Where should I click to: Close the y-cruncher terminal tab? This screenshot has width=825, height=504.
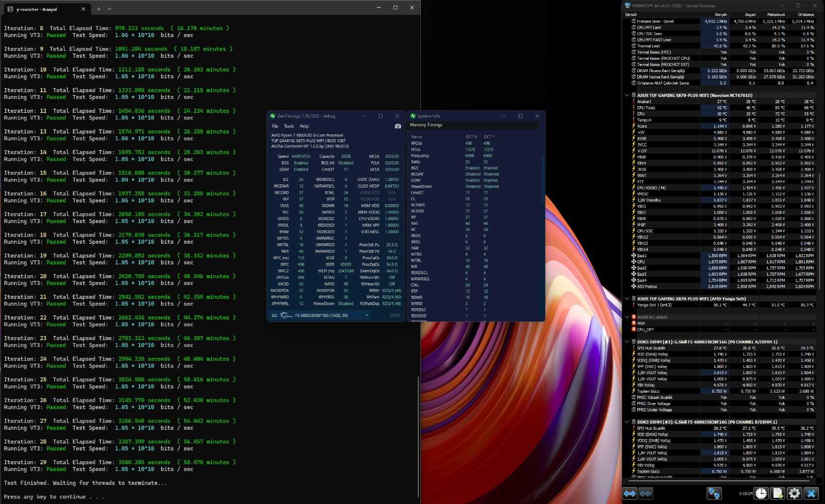coord(84,9)
